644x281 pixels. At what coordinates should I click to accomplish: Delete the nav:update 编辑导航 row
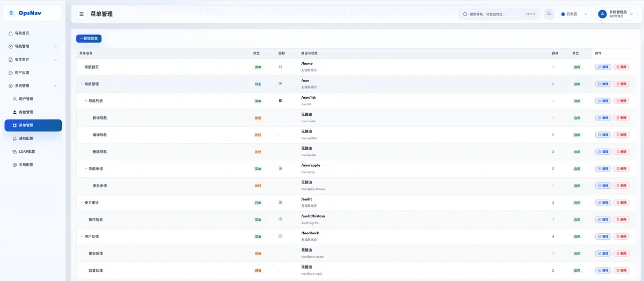pyautogui.click(x=621, y=135)
